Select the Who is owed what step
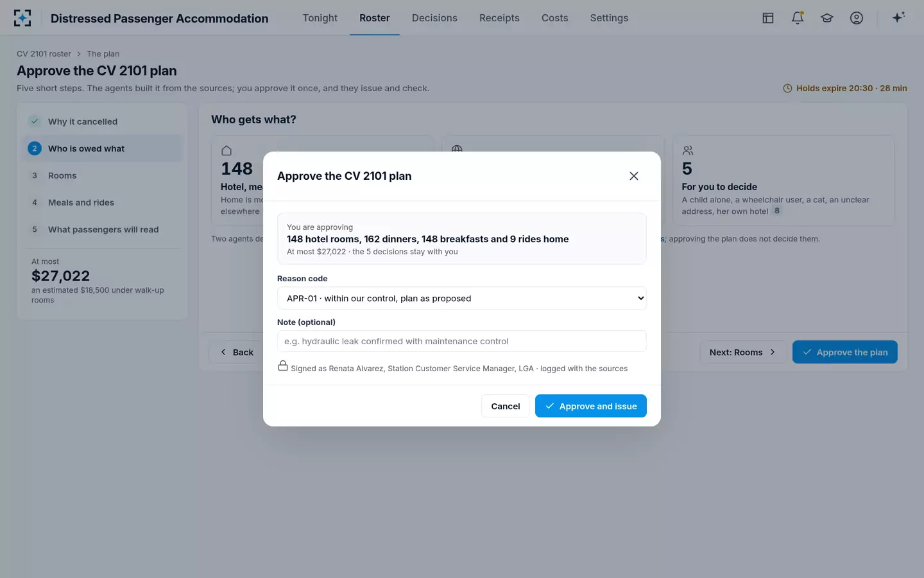The width and height of the screenshot is (924, 578). click(x=103, y=148)
